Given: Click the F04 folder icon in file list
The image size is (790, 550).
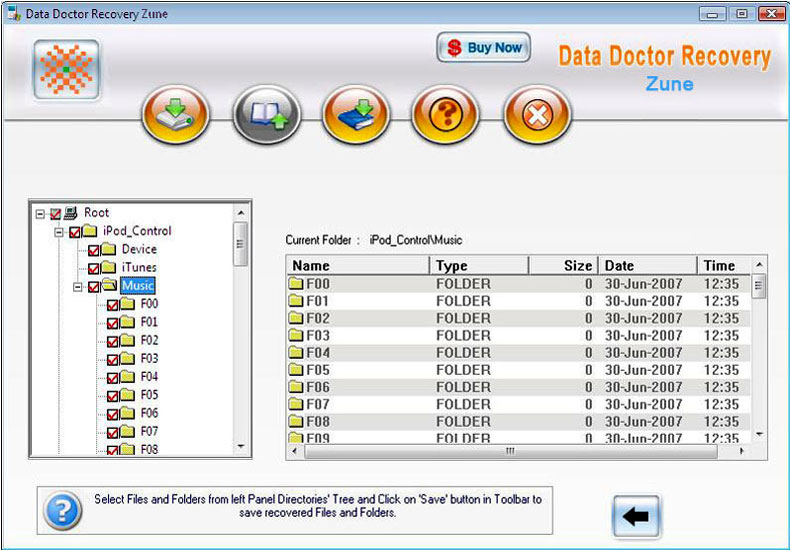Looking at the screenshot, I should click(x=296, y=353).
